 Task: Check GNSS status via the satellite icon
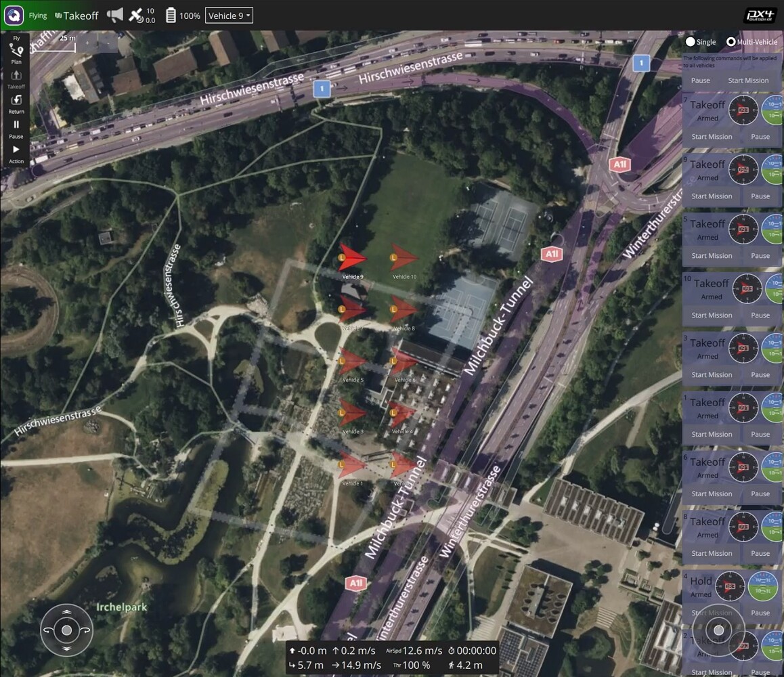point(135,14)
